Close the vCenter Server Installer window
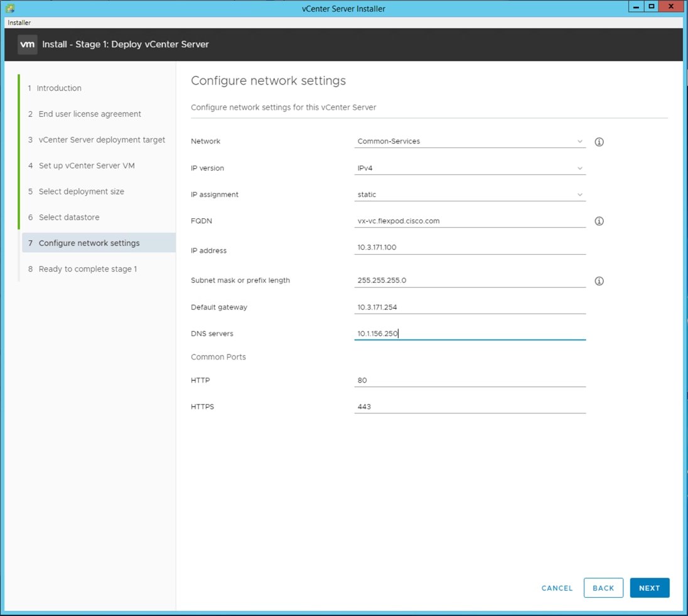688x616 pixels. [671, 6]
